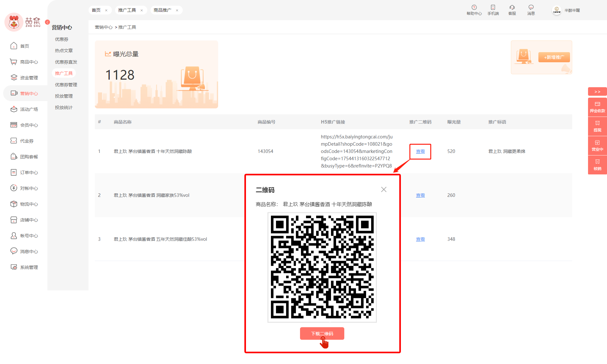Open 热点文章 submenu item
607x364 pixels.
pyautogui.click(x=64, y=51)
